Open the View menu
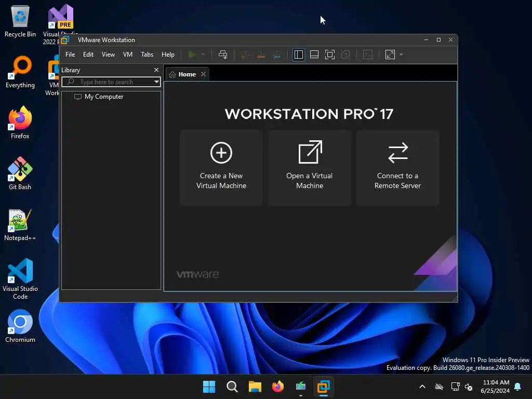This screenshot has width=532, height=399. coord(108,55)
